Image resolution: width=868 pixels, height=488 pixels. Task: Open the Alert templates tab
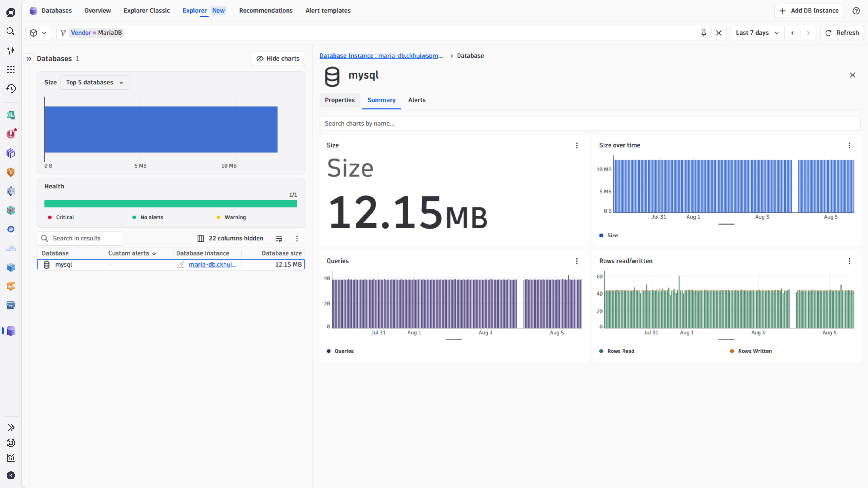328,10
